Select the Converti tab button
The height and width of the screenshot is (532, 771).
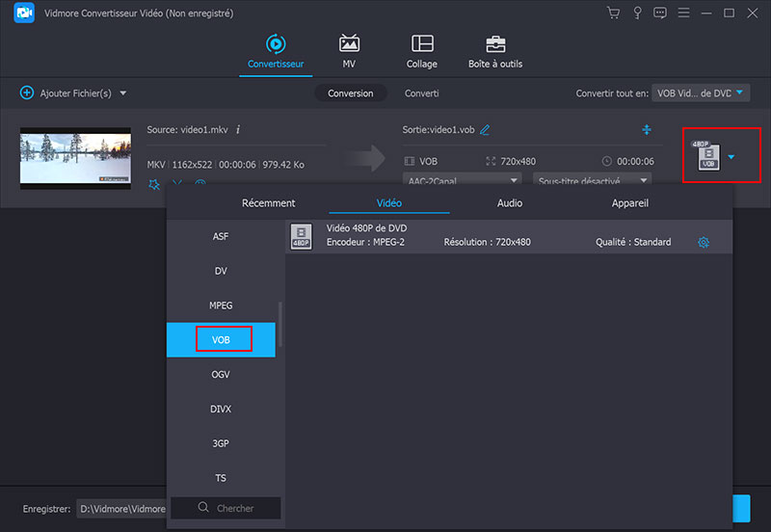(x=421, y=93)
